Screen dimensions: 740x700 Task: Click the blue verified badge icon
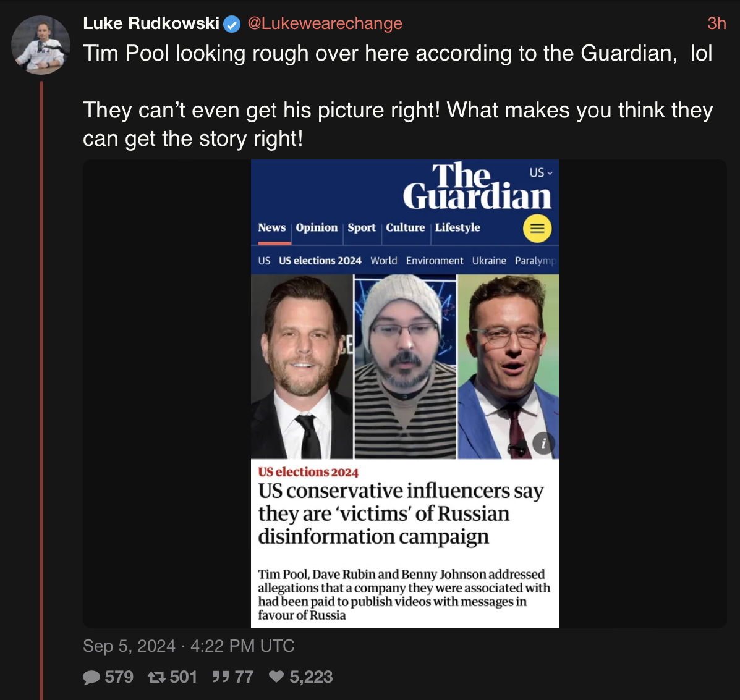[x=232, y=23]
